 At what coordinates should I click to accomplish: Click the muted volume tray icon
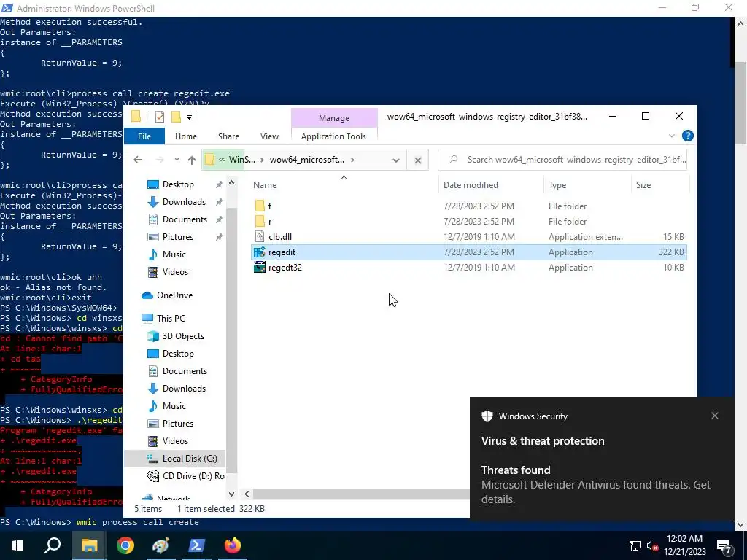click(x=653, y=546)
